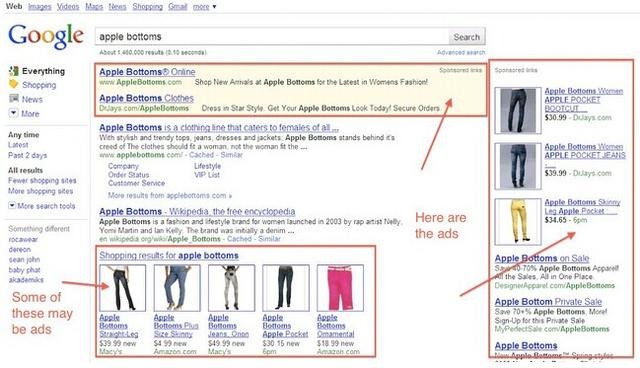
Task: Select the News filter label in sidebar
Action: (32, 99)
